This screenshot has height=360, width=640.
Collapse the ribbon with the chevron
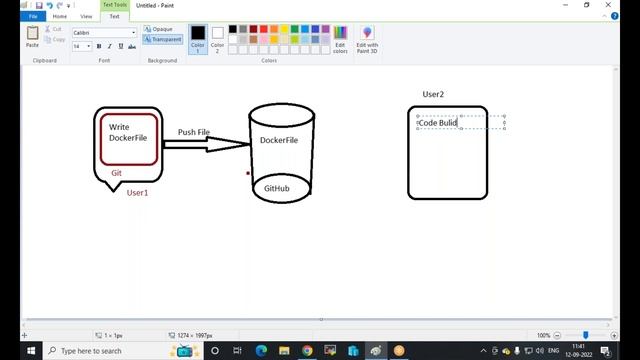click(604, 16)
